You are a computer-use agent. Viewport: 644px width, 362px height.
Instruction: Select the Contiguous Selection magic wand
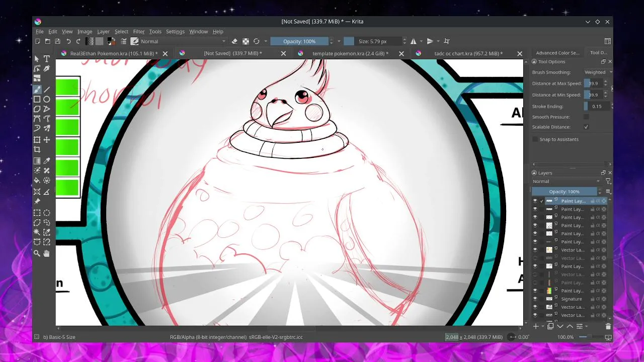pos(37,232)
